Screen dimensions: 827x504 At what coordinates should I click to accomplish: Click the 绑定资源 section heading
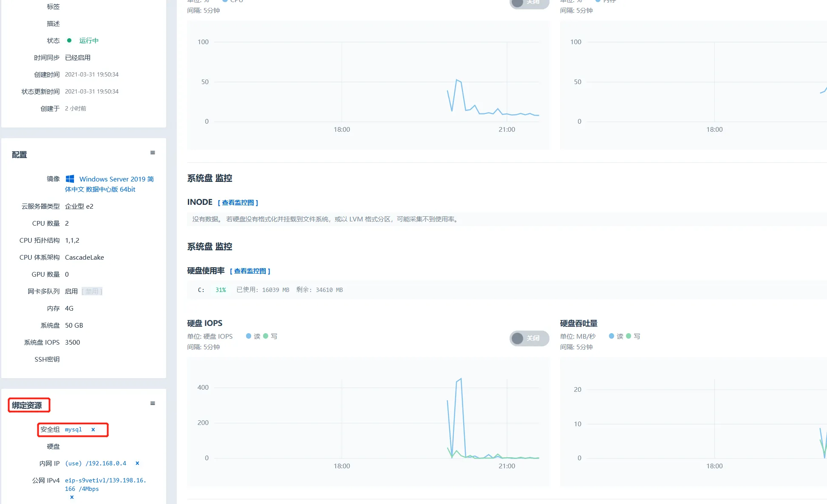coord(27,405)
